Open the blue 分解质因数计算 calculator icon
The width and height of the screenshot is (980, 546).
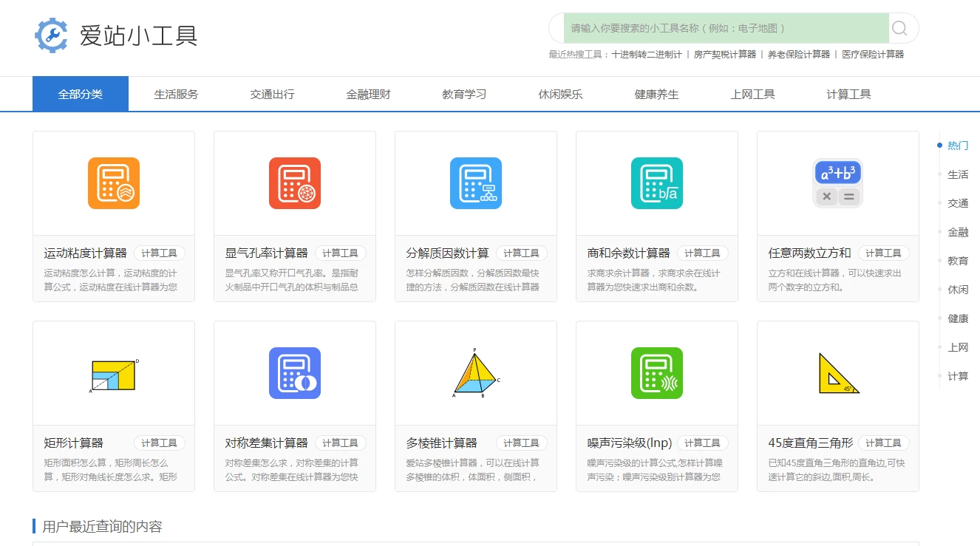point(475,183)
